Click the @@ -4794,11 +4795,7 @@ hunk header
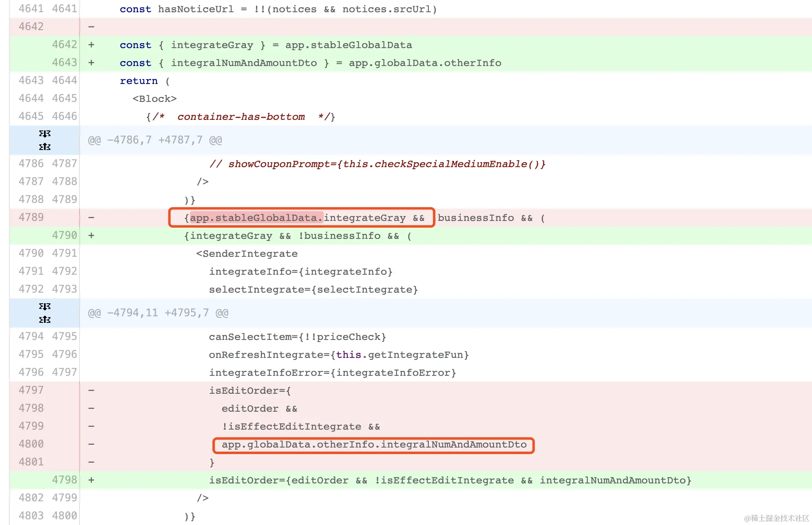 (158, 313)
